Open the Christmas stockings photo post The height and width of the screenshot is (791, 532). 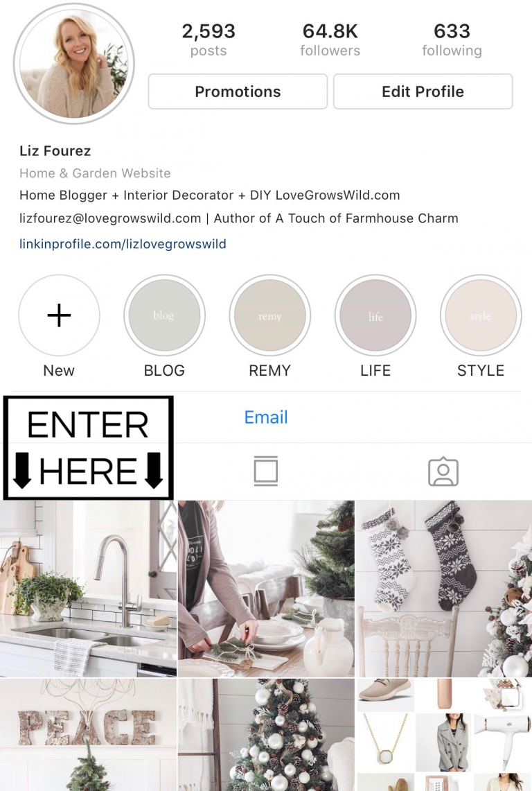444,589
